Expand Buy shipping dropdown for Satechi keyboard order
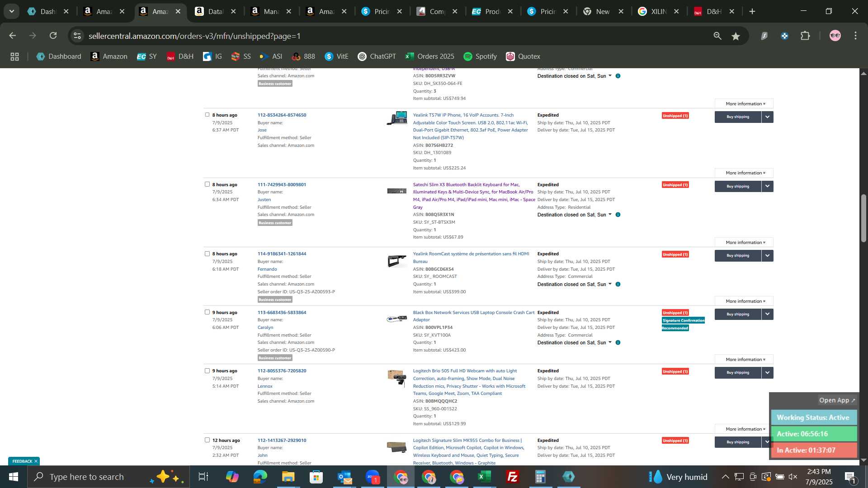 pos(767,187)
